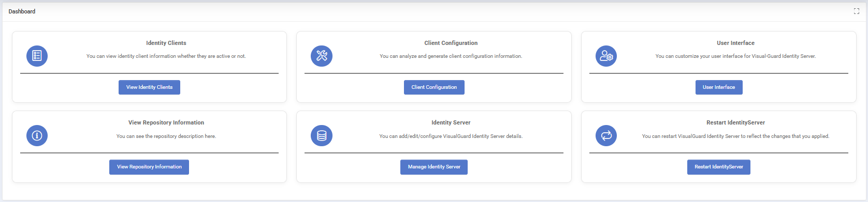
Task: Click text 'You can see the repository description here.'
Action: 166,136
